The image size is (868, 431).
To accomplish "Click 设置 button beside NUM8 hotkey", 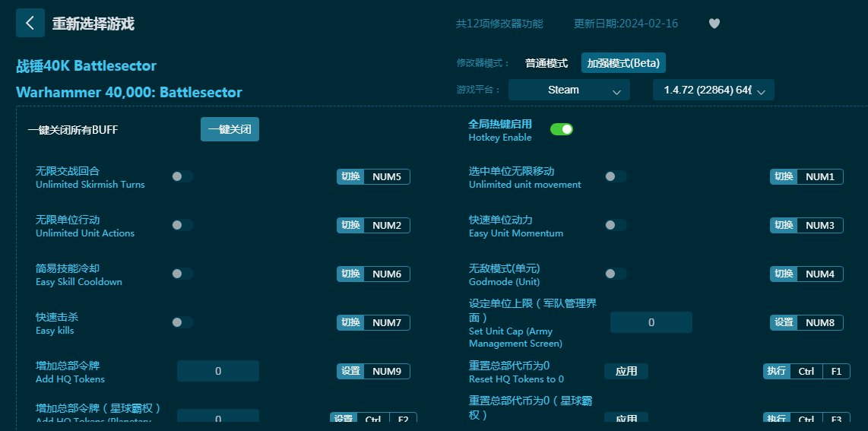I will (784, 322).
